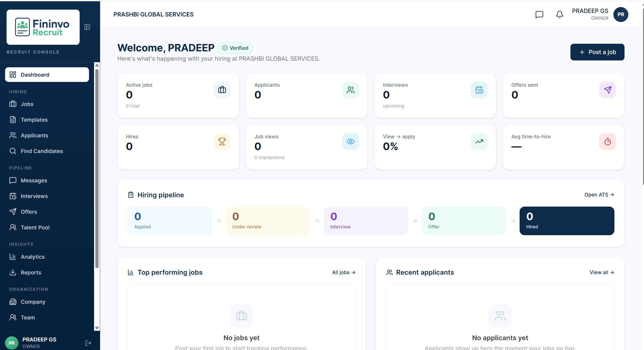The width and height of the screenshot is (644, 350).
Task: Go to Jobs in the sidebar
Action: tap(47, 104)
